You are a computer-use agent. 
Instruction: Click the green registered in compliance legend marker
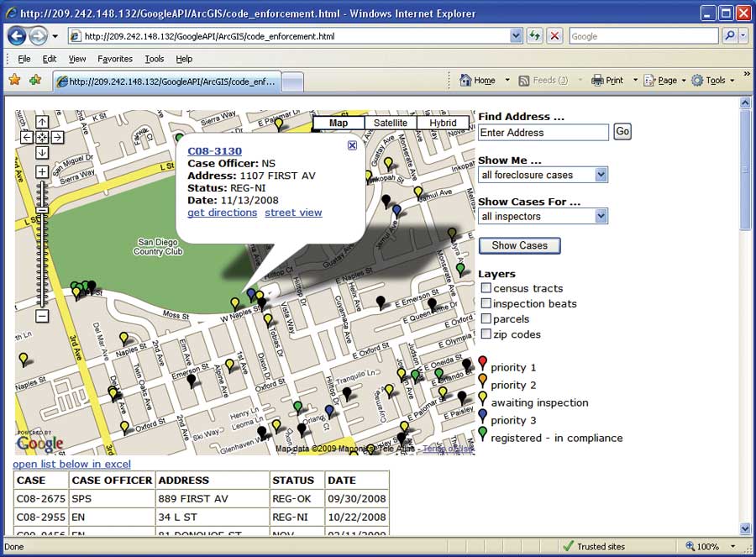(483, 434)
